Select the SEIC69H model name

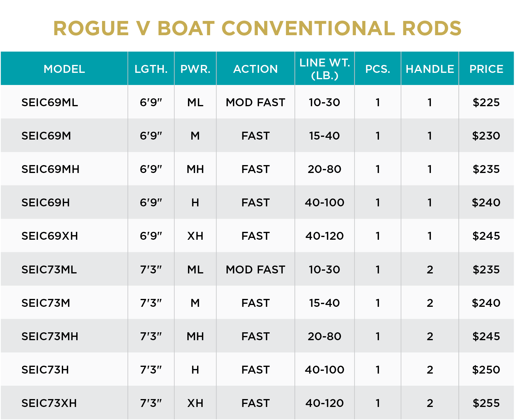tap(46, 202)
